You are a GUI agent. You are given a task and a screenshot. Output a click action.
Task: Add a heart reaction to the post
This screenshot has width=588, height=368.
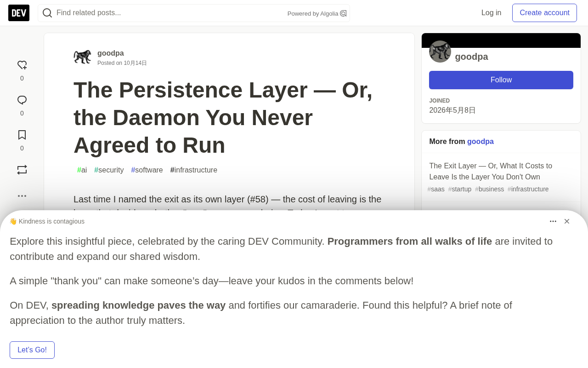(22, 65)
